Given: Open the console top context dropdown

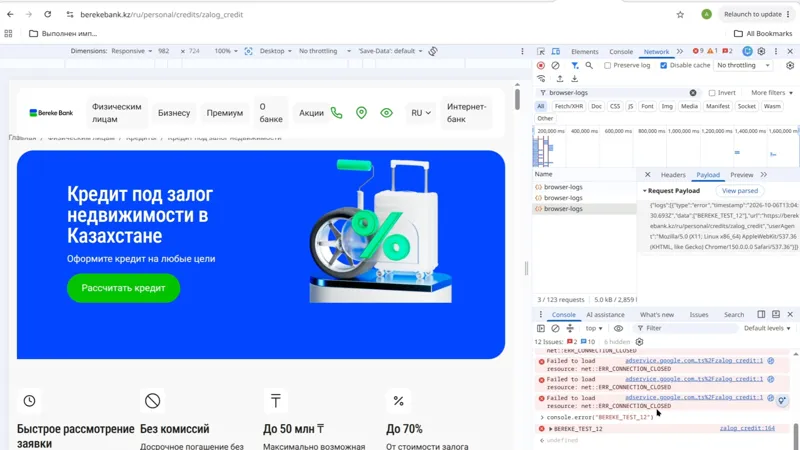Looking at the screenshot, I should pos(594,328).
